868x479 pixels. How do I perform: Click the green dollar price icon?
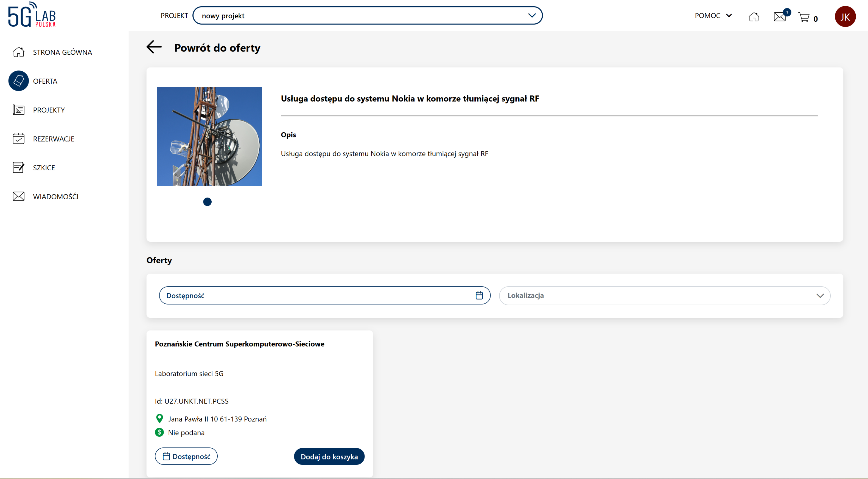click(159, 432)
